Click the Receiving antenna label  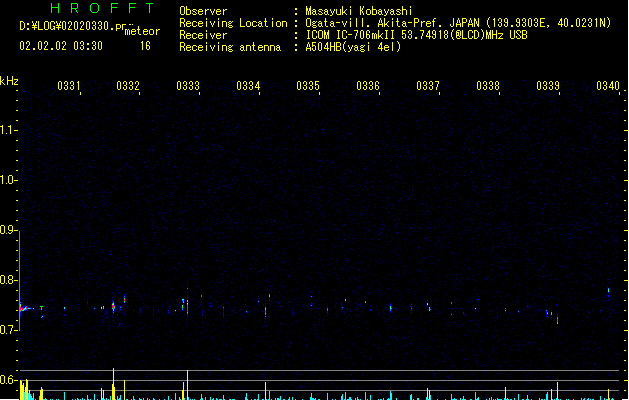(230, 47)
